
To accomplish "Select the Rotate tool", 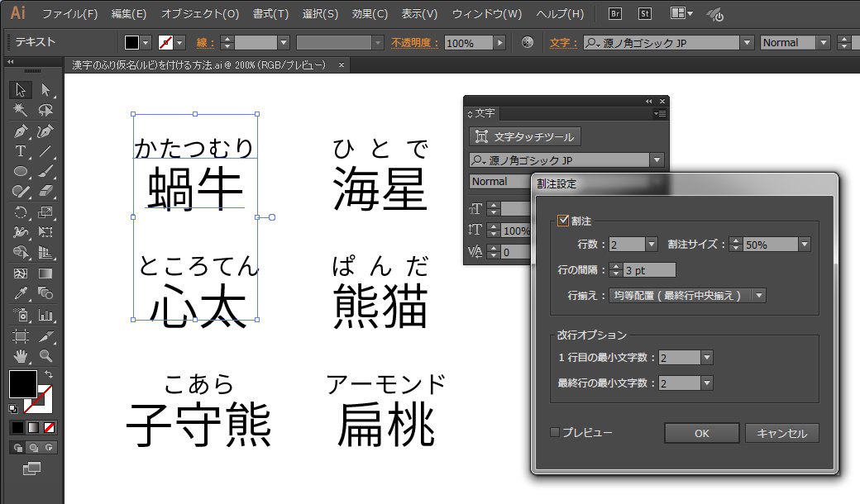I will click(x=21, y=212).
